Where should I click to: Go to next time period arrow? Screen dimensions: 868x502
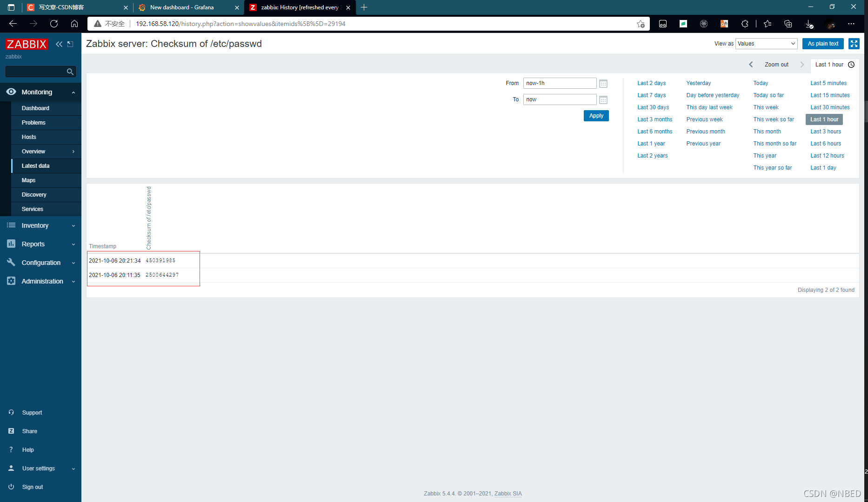click(x=802, y=65)
